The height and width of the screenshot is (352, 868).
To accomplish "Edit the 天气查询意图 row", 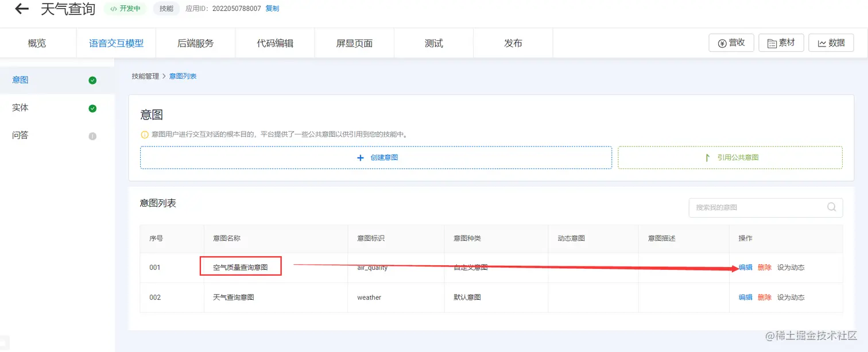I will point(745,297).
